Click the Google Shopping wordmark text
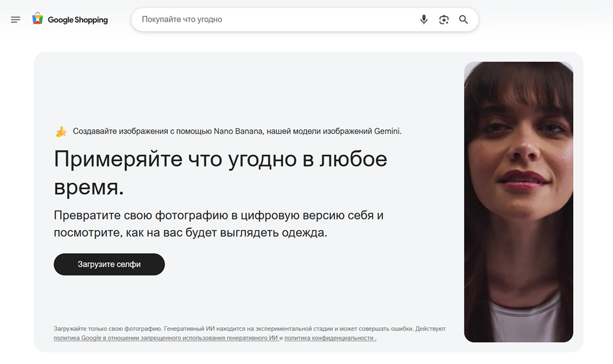Viewport: 613px width, 364px height. (x=78, y=20)
